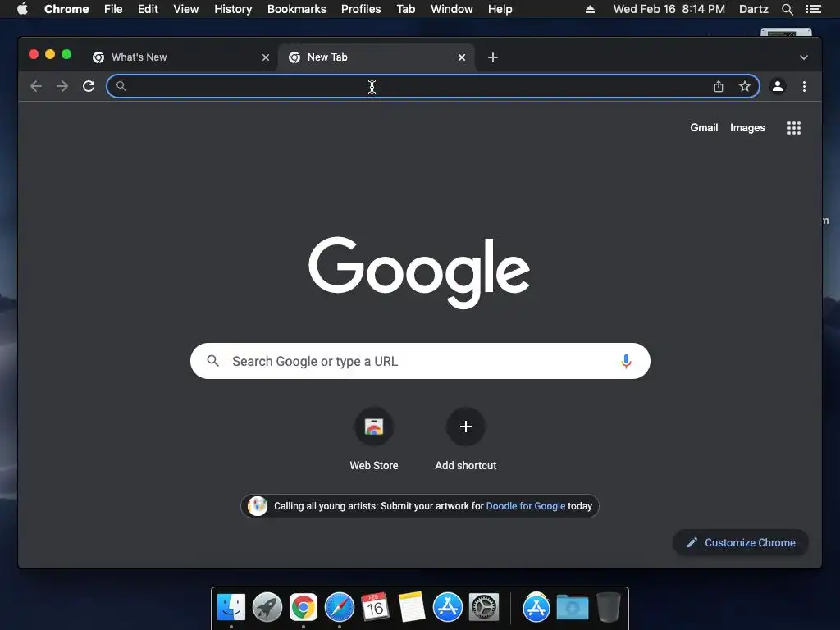Open the Gmail link

pyautogui.click(x=704, y=127)
